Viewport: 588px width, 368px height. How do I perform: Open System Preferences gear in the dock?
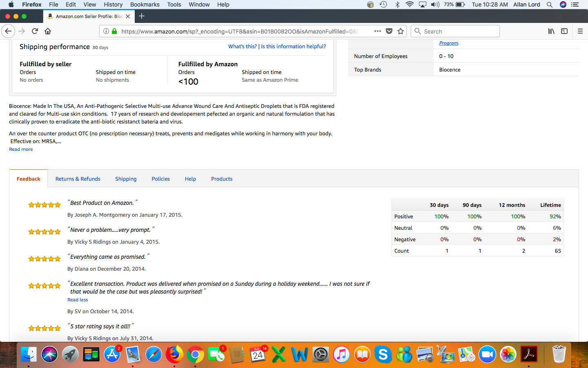tap(321, 355)
